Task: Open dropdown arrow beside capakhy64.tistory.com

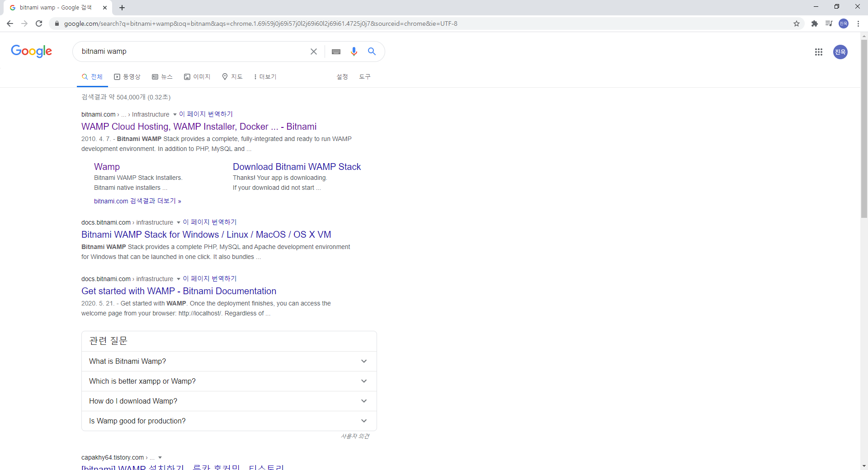Action: (x=160, y=458)
